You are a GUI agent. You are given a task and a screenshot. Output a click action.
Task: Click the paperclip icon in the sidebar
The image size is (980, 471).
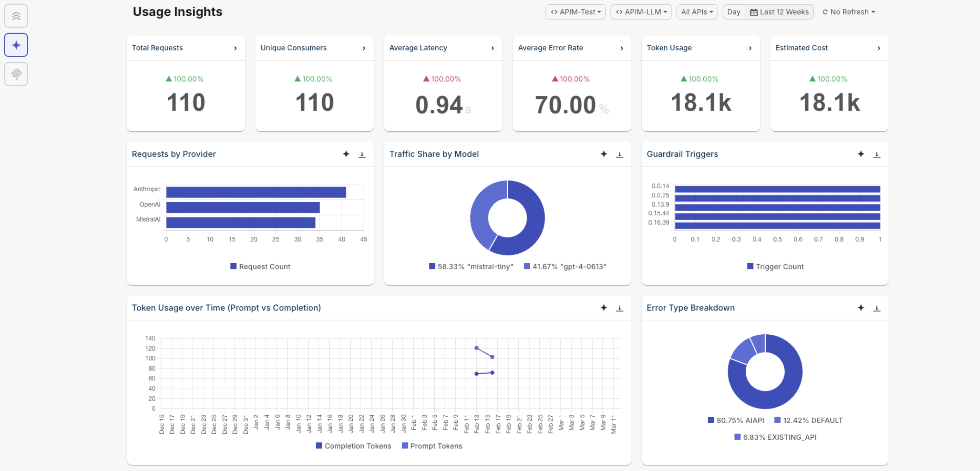pyautogui.click(x=16, y=74)
